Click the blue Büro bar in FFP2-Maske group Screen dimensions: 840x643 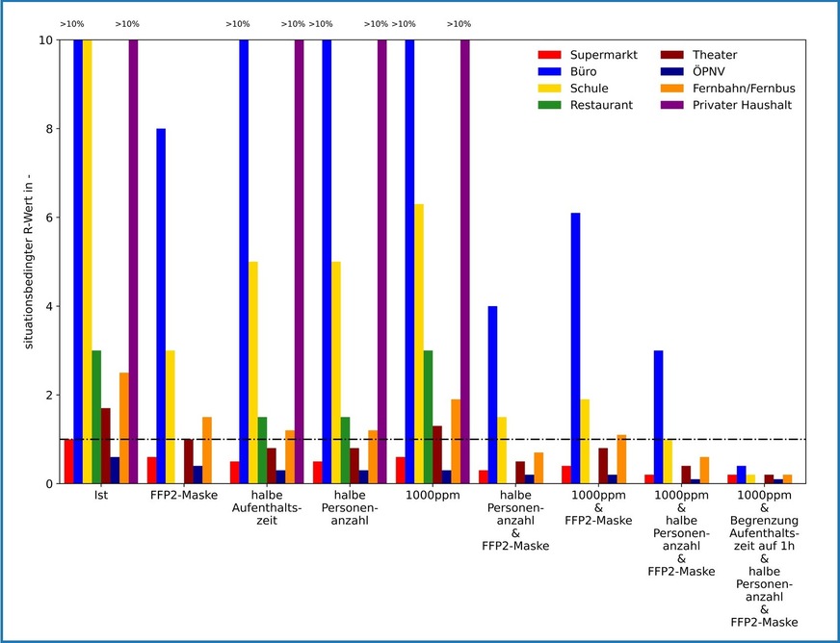[x=161, y=305]
